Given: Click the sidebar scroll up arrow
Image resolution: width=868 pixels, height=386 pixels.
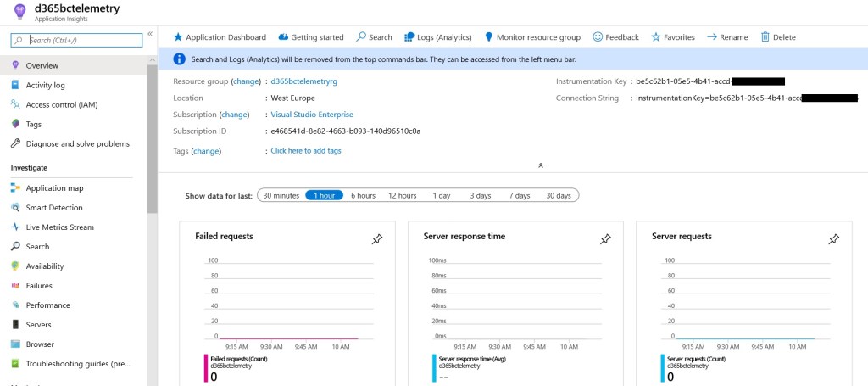Looking at the screenshot, I should 153,59.
